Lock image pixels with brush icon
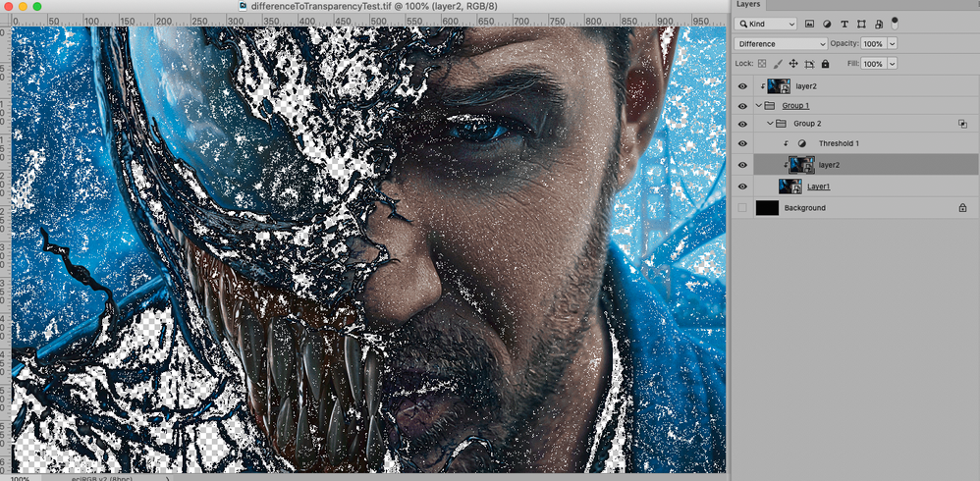980x481 pixels. 778,64
